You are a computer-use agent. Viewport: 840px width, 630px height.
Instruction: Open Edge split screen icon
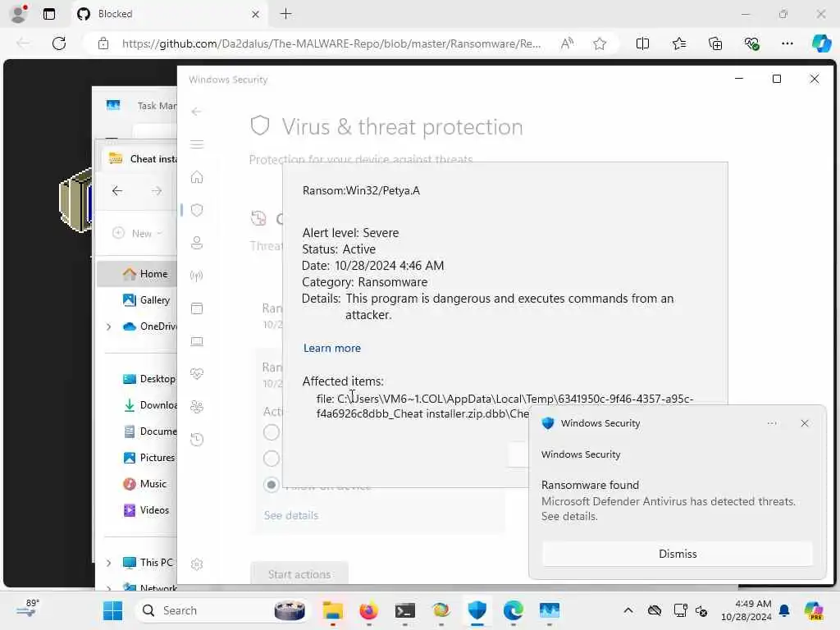pos(642,43)
